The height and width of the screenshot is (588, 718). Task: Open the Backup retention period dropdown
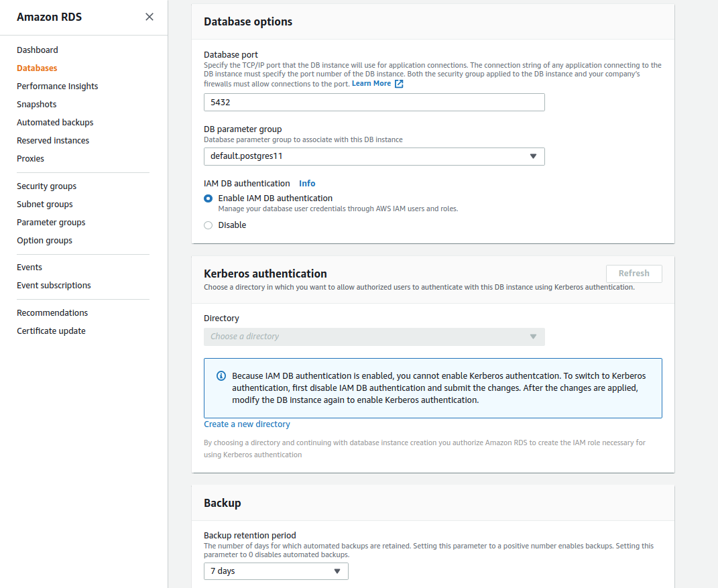[276, 571]
